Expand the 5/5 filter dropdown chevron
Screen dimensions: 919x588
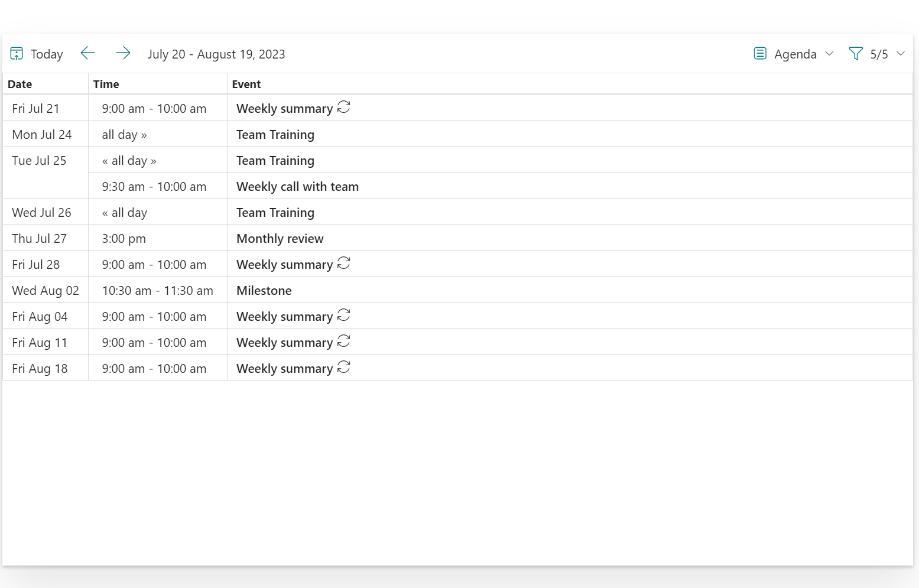coord(901,54)
